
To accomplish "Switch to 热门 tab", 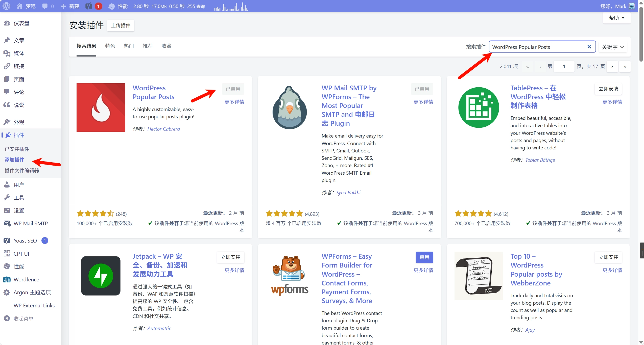I will (129, 46).
